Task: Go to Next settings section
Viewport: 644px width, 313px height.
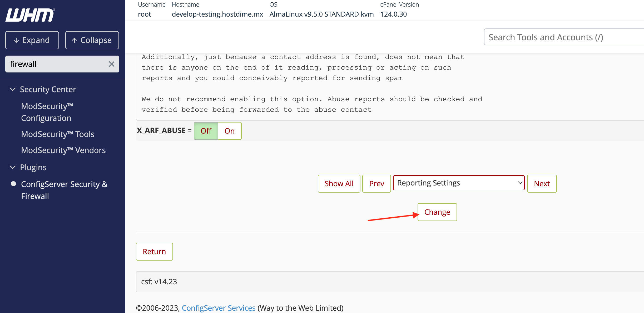Action: 542,184
